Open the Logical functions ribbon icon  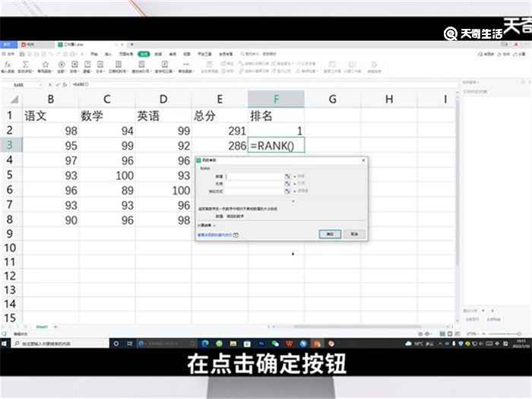point(87,65)
